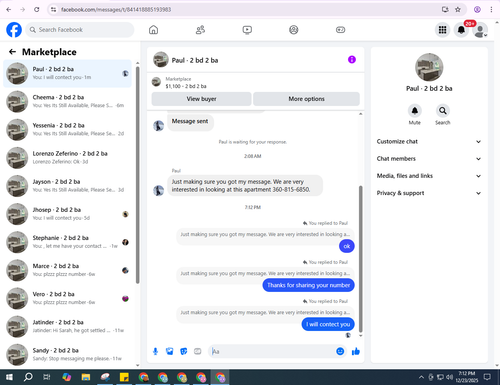
Task: Click the 'I will contect you' bubble
Action: pyautogui.click(x=328, y=324)
